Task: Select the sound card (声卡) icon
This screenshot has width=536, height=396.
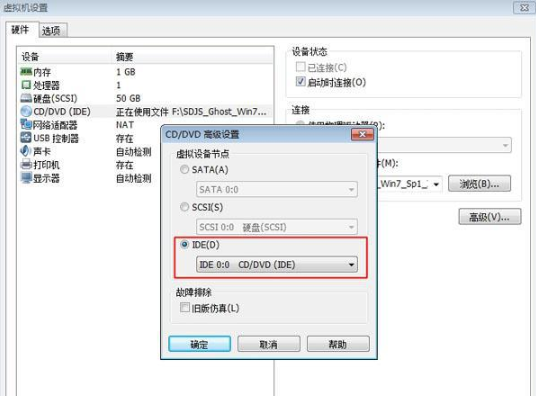Action: click(26, 151)
